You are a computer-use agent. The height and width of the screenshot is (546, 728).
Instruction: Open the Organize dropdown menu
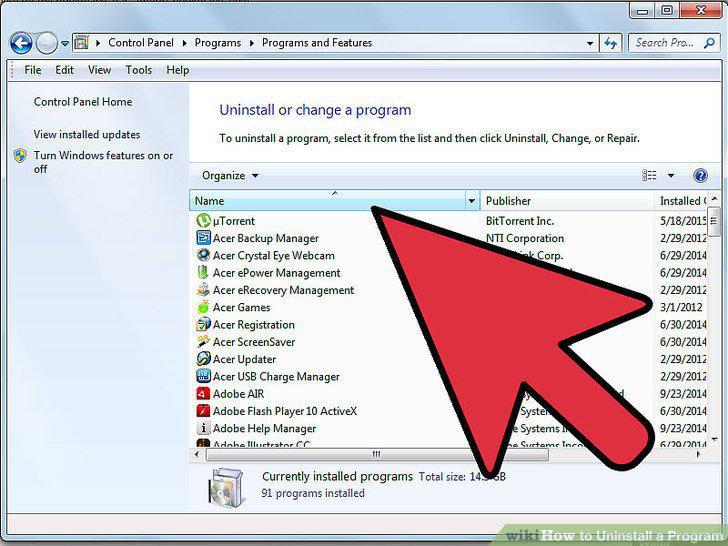(230, 176)
